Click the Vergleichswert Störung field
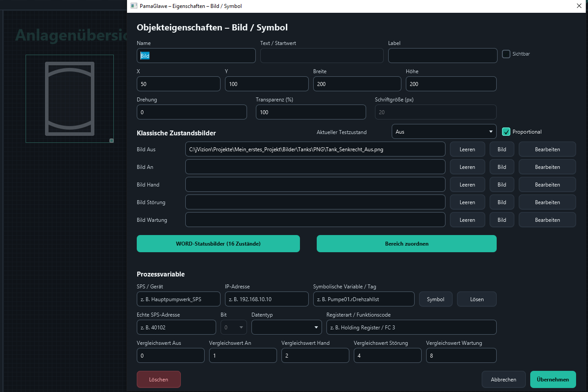The width and height of the screenshot is (588, 392). pos(388,355)
